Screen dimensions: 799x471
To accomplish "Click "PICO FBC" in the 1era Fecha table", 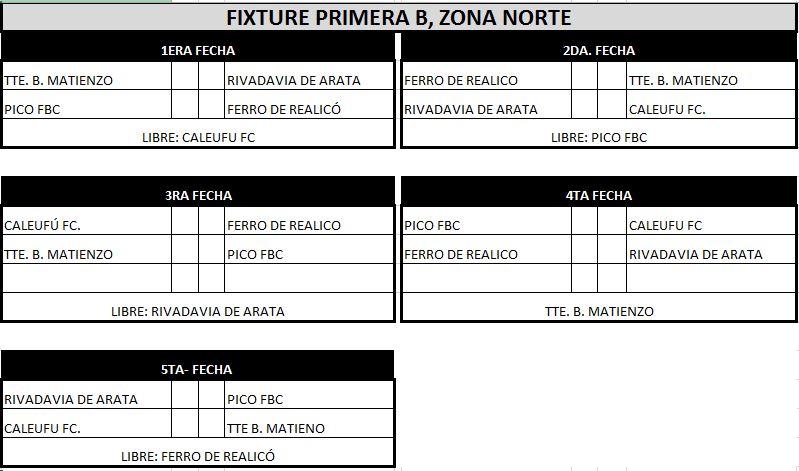I will pyautogui.click(x=33, y=110).
